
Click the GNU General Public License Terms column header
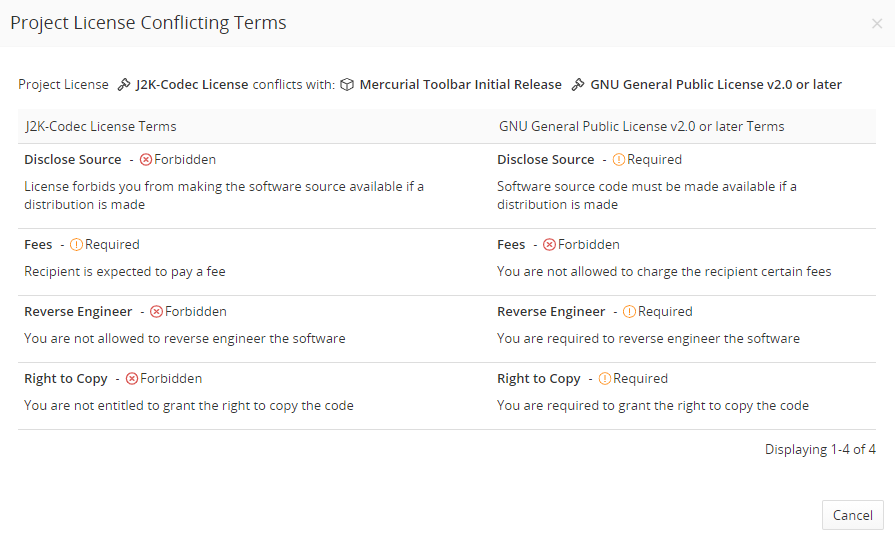(640, 127)
